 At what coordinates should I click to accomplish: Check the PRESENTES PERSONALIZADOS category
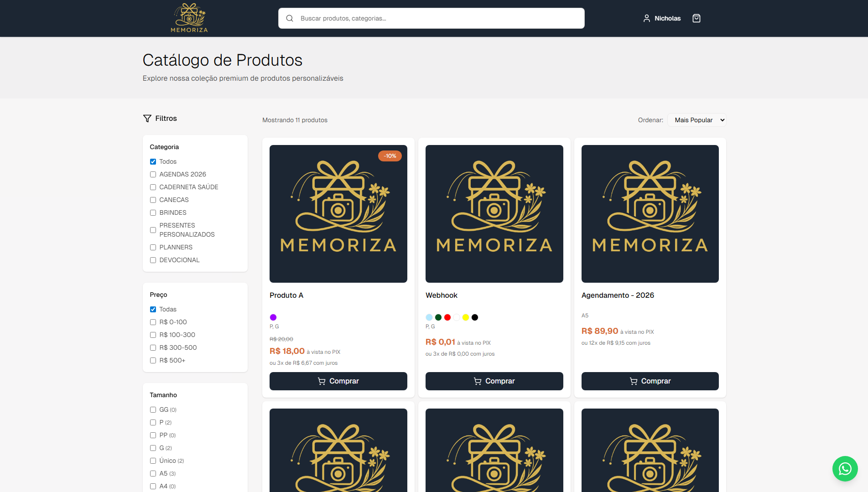(153, 230)
